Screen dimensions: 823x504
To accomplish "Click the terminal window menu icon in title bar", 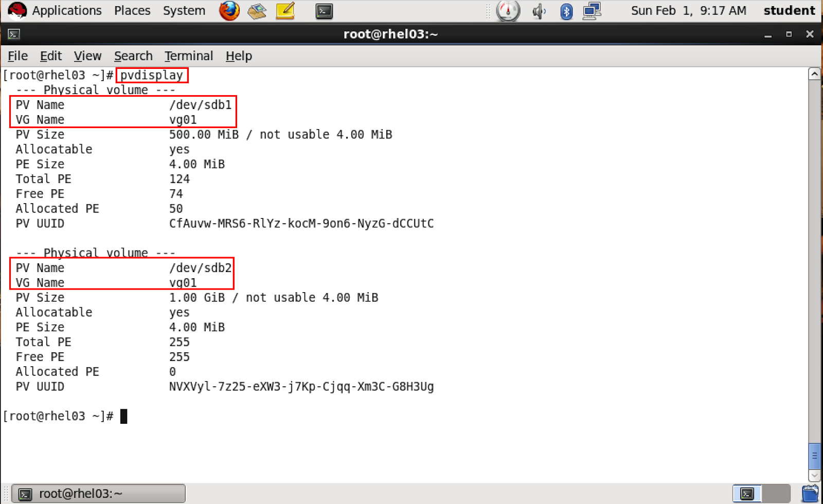I will (x=14, y=34).
